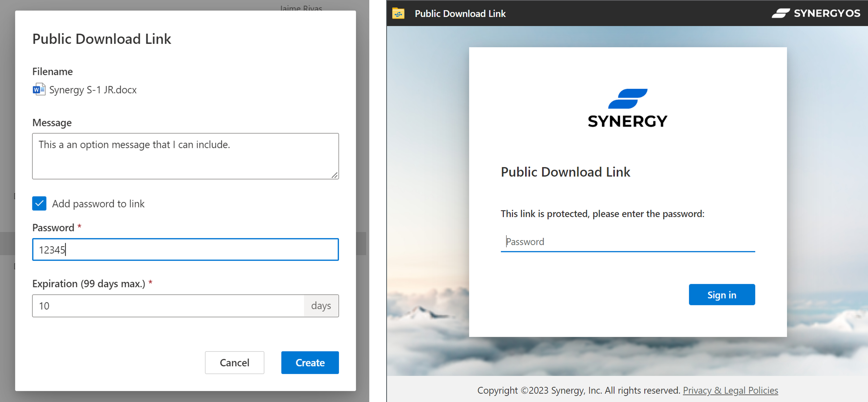Screen dimensions: 868x402
Task: Click the Public Download Link header bar title
Action: coord(460,13)
